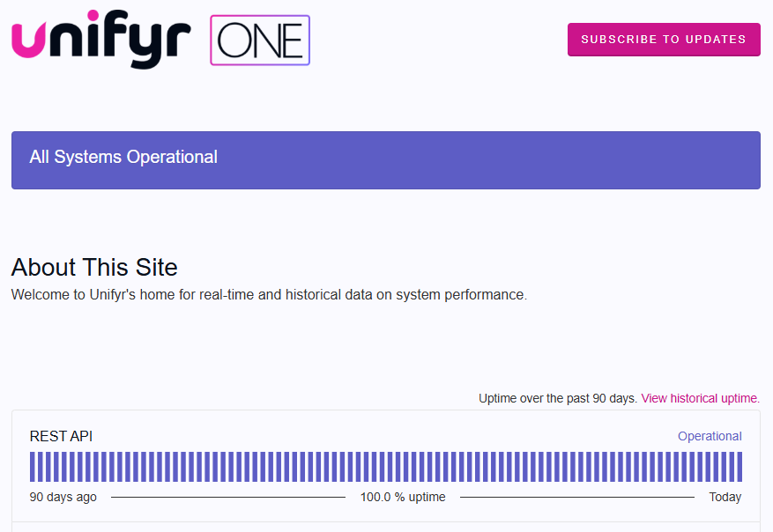The height and width of the screenshot is (532, 773).
Task: Click the About This Site heading
Action: pyautogui.click(x=94, y=267)
